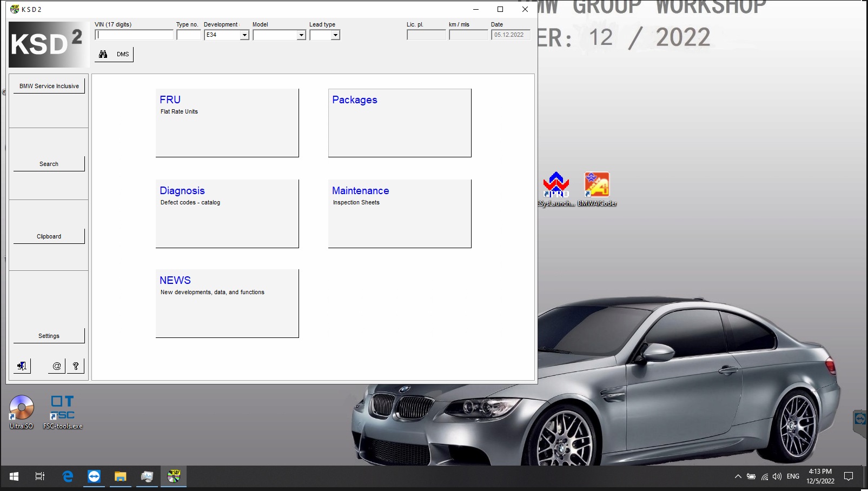The image size is (868, 491).
Task: Click the VIN (17 digits) input field
Action: (134, 35)
